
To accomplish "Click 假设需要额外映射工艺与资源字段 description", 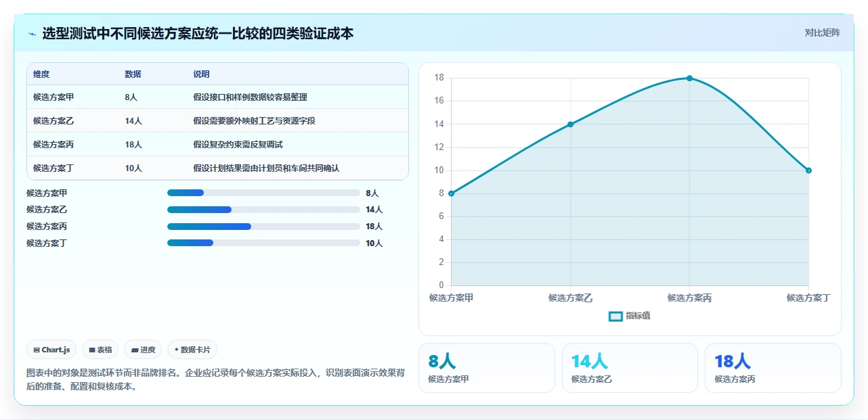I will 254,121.
